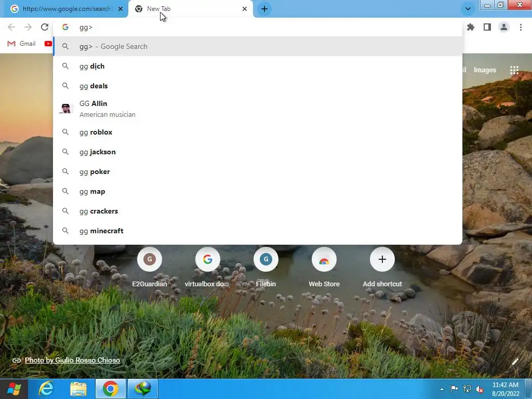The height and width of the screenshot is (399, 532).
Task: Open the YouTube bookmark icon
Action: (48, 44)
